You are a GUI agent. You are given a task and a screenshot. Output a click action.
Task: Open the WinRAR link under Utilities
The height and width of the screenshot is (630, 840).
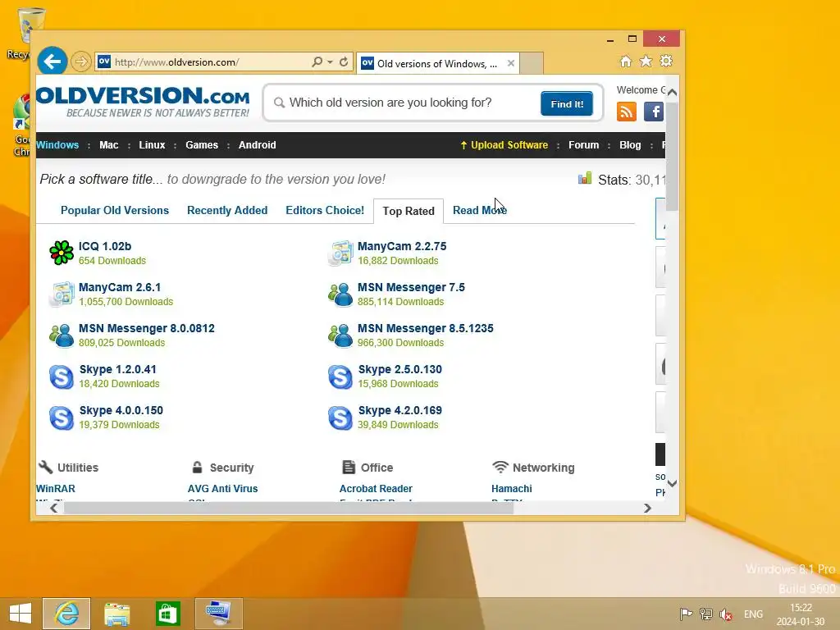(x=56, y=489)
